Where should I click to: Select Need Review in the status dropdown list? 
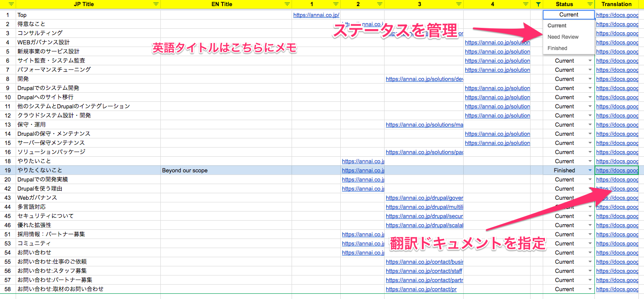click(x=563, y=37)
